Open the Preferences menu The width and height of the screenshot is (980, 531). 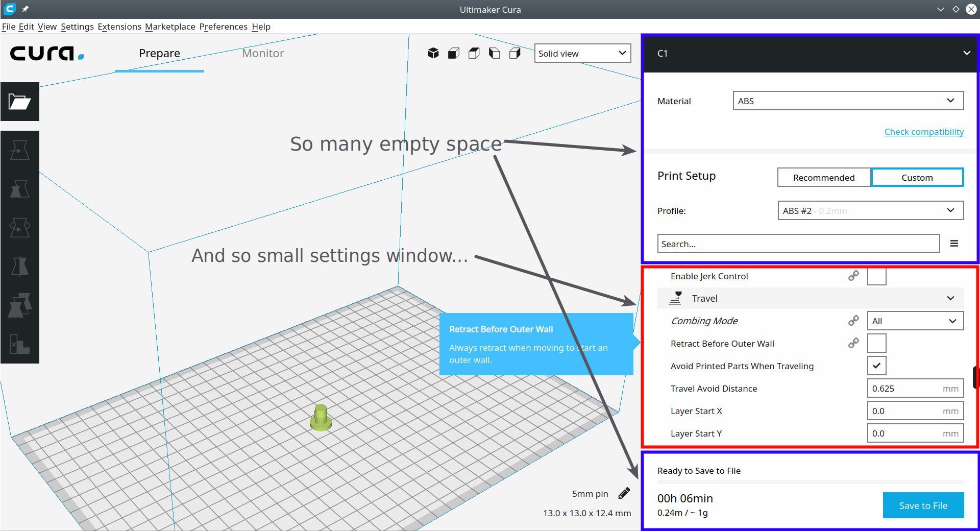(223, 27)
